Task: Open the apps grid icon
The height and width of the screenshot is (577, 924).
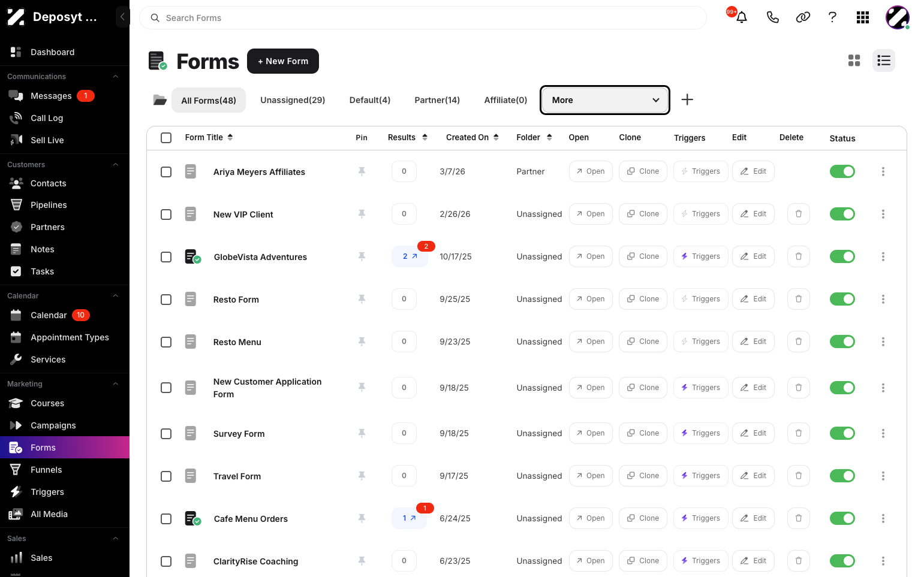Action: coord(863,17)
